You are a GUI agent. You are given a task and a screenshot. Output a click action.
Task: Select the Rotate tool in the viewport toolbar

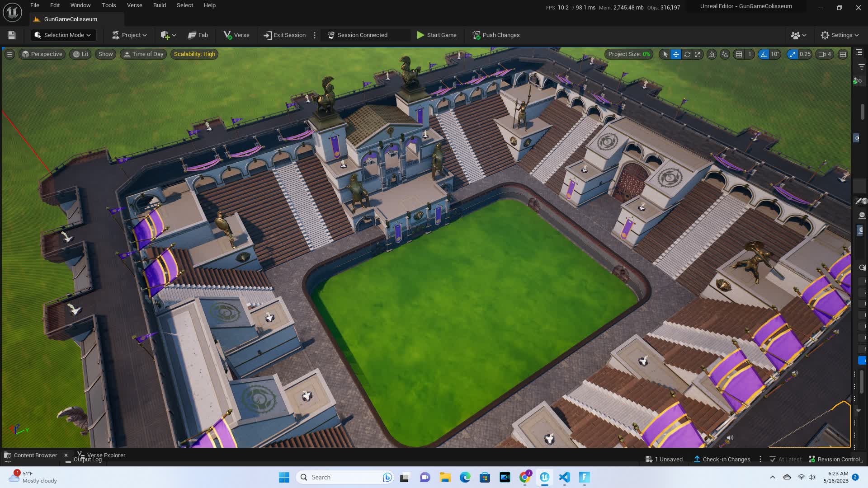coord(687,54)
